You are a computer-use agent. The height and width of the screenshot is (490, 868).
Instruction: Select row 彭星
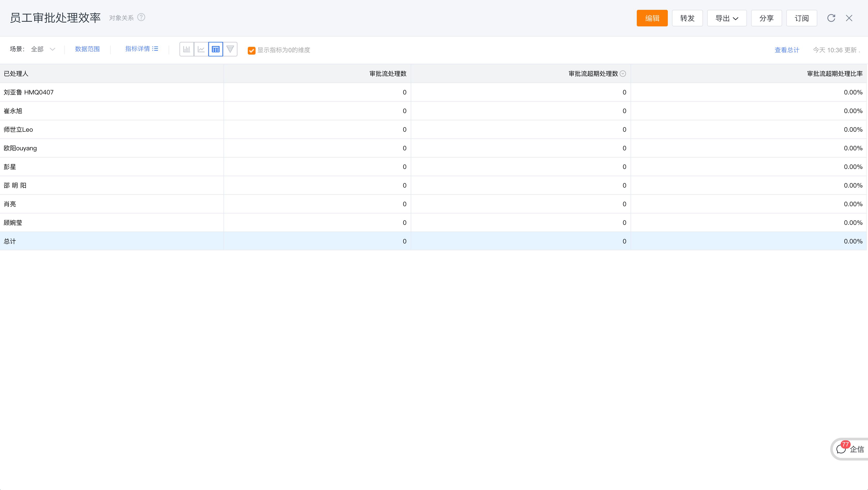coord(433,167)
